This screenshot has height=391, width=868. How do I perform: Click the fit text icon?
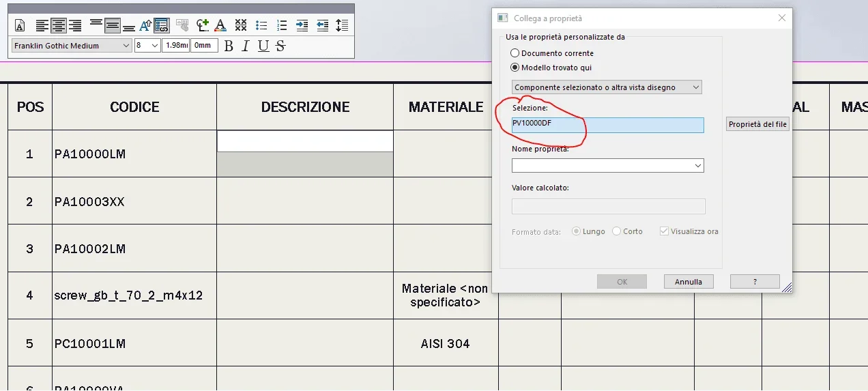click(145, 26)
